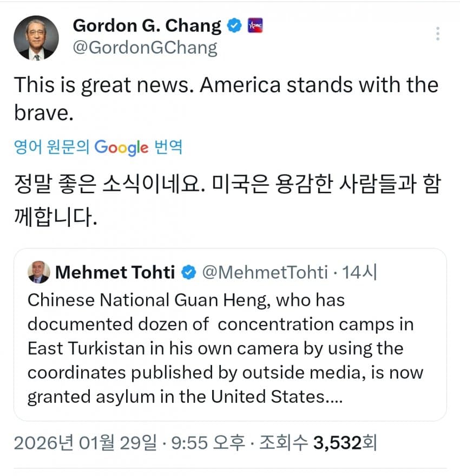Screen dimensions: 460x476
Task: Toggle the Google translation label
Action: coord(97,147)
